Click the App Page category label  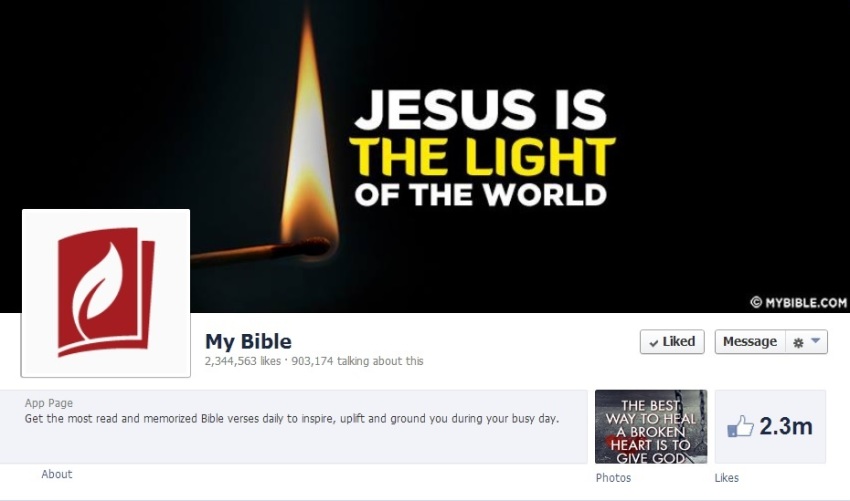point(49,403)
